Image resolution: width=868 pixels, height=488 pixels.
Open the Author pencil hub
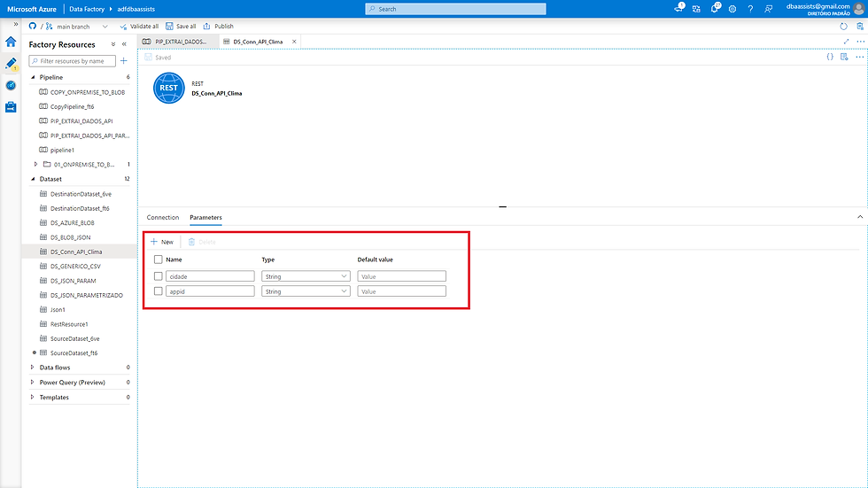pos(11,64)
